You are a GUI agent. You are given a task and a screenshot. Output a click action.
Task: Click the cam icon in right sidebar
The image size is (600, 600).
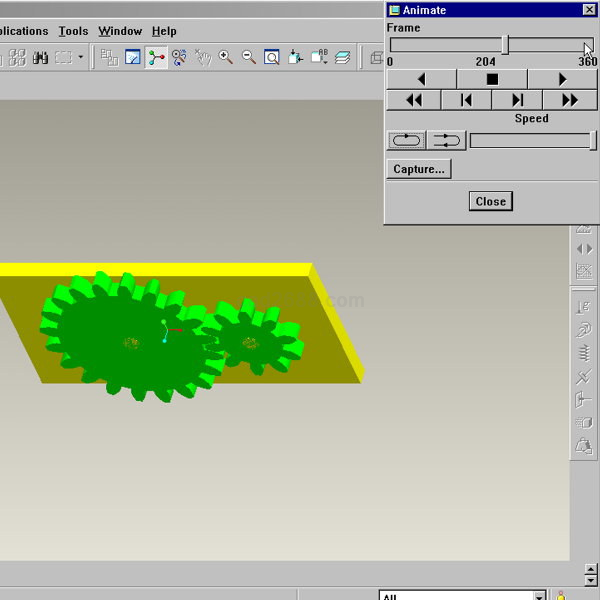pyautogui.click(x=584, y=329)
